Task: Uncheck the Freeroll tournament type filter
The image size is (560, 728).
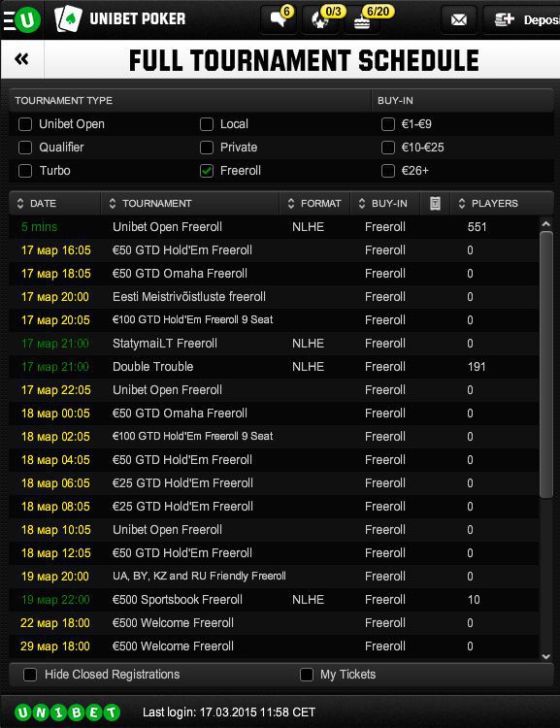Action: pos(207,171)
